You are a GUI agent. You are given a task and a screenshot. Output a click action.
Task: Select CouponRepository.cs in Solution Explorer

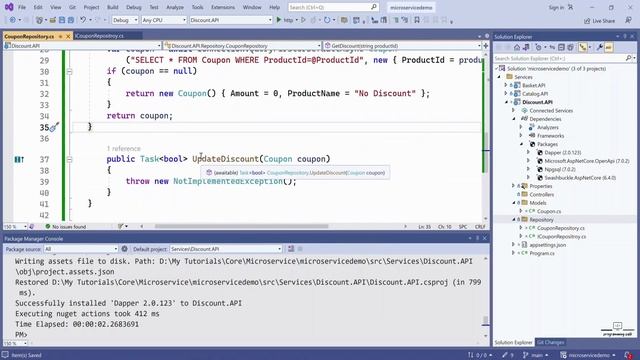click(560, 228)
